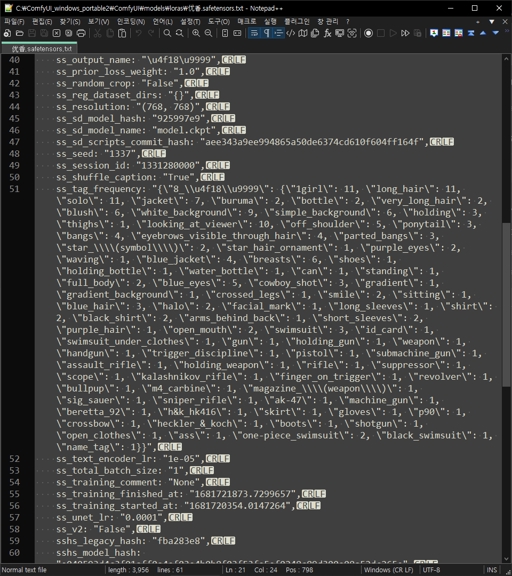
Task: Toggle synchronize horizontal scrolling icon
Action: (237, 33)
